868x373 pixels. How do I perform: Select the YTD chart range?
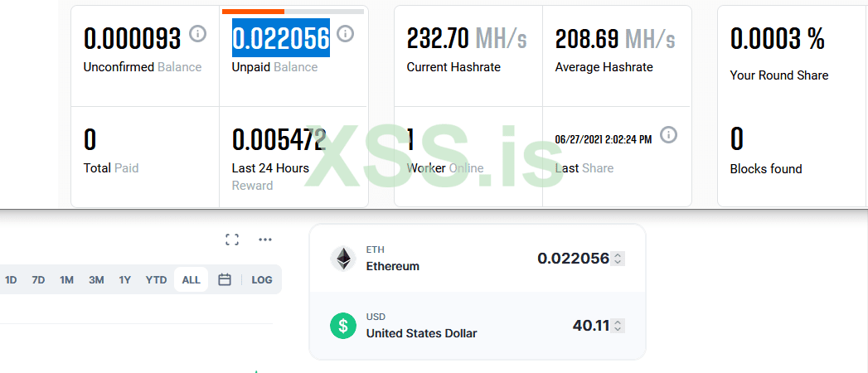coord(156,280)
